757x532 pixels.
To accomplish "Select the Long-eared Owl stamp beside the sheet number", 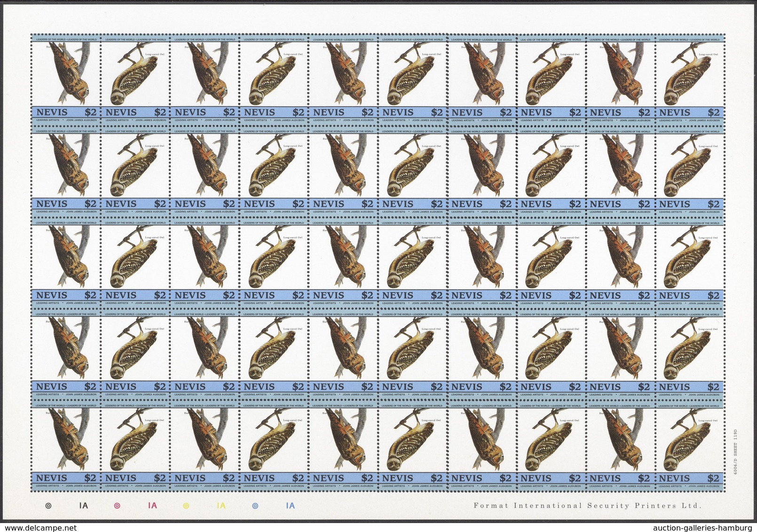I will 689,446.
